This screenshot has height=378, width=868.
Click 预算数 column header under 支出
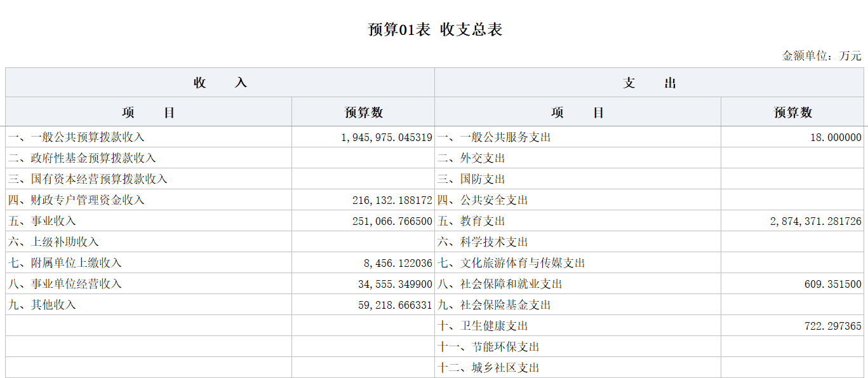click(792, 112)
